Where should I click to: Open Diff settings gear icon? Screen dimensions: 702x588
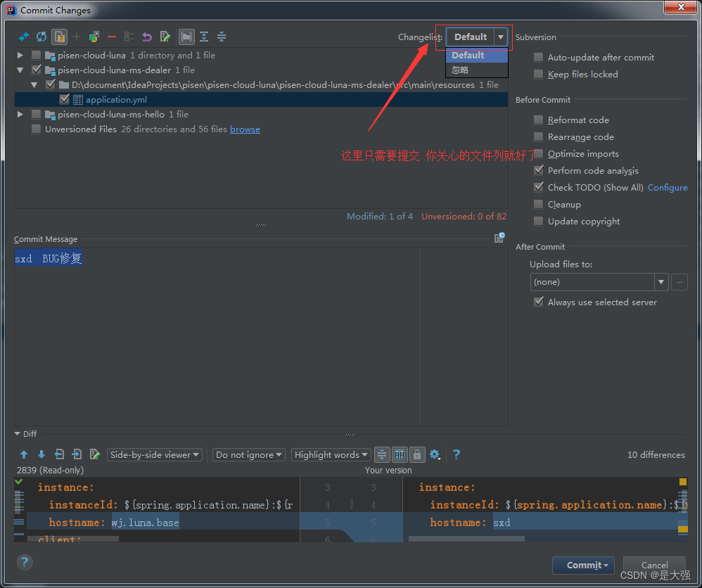pos(435,454)
